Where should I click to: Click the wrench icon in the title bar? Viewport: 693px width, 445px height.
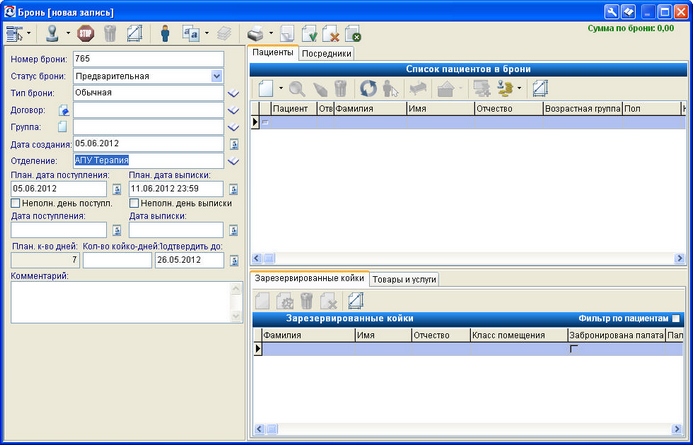(x=611, y=11)
